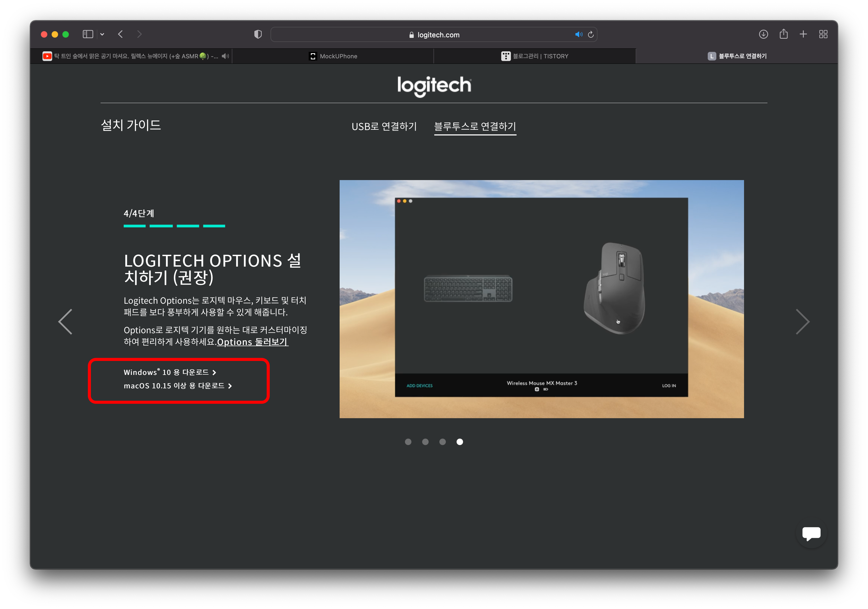Go to previous slide with left chevron
Viewport: 868px width, 609px height.
tap(65, 321)
